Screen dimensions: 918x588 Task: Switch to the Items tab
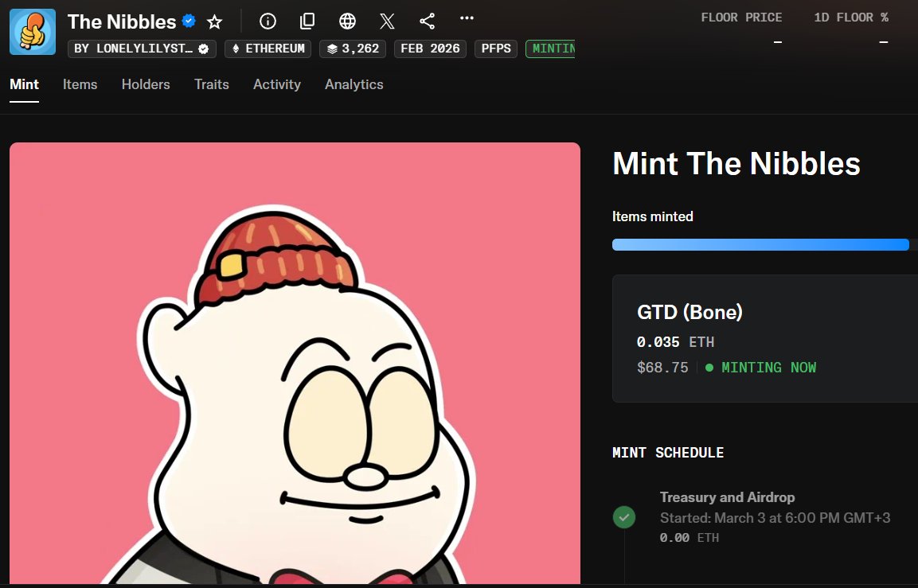pos(80,84)
